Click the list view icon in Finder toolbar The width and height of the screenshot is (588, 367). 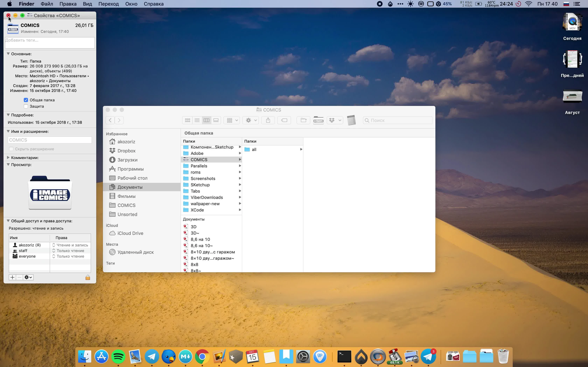pos(197,120)
